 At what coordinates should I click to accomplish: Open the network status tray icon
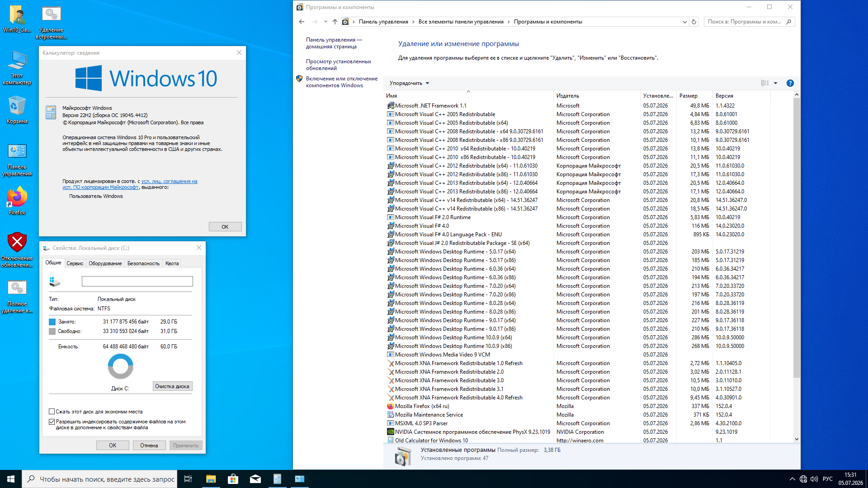803,479
